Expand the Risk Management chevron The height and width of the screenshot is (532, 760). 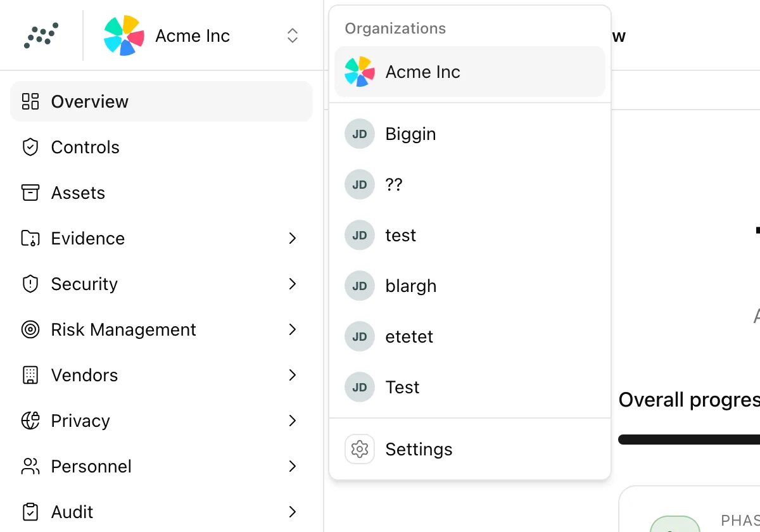tap(293, 329)
